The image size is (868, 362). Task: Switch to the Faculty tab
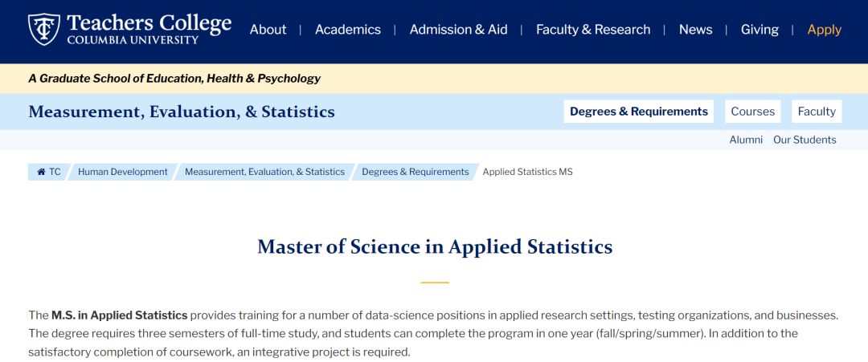(817, 112)
